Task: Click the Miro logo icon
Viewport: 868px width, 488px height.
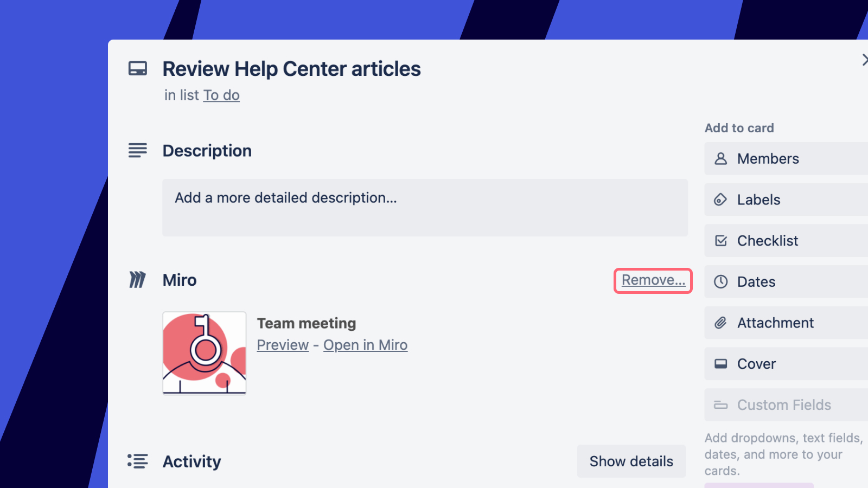Action: [137, 280]
